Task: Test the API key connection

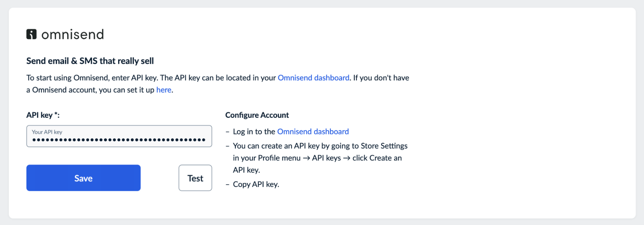Action: point(195,178)
